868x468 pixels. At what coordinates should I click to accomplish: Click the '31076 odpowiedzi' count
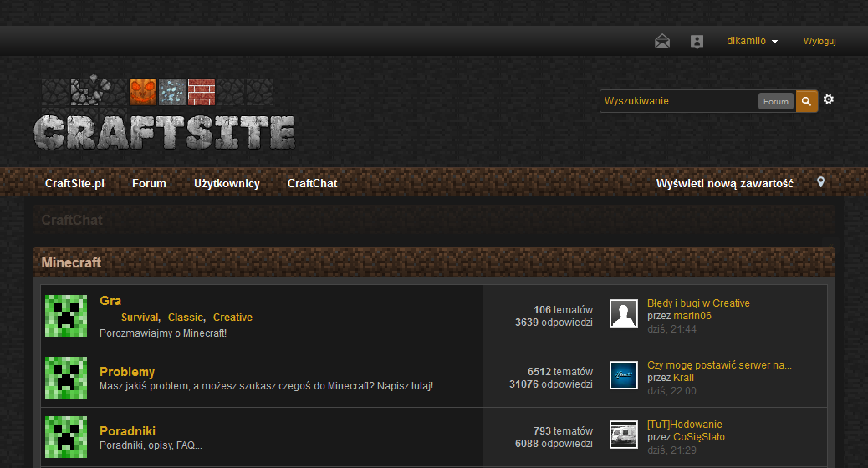551,384
